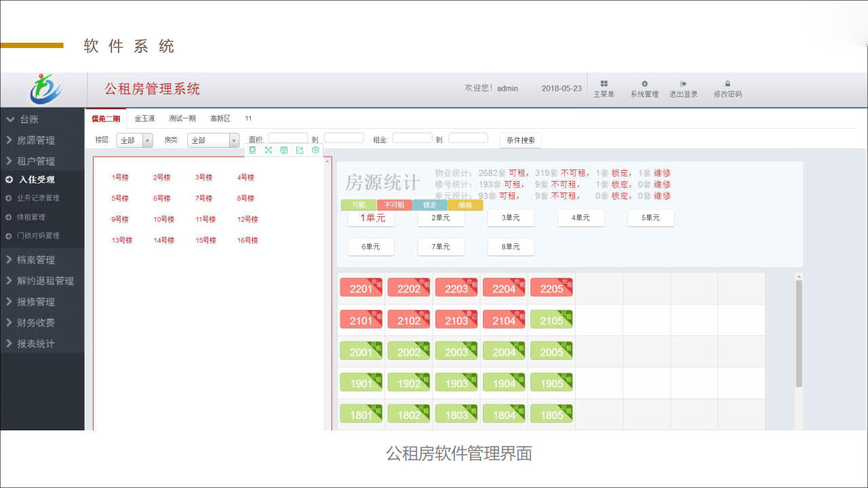This screenshot has height=488, width=868.
Task: Click the green settings gear icon
Action: (315, 150)
